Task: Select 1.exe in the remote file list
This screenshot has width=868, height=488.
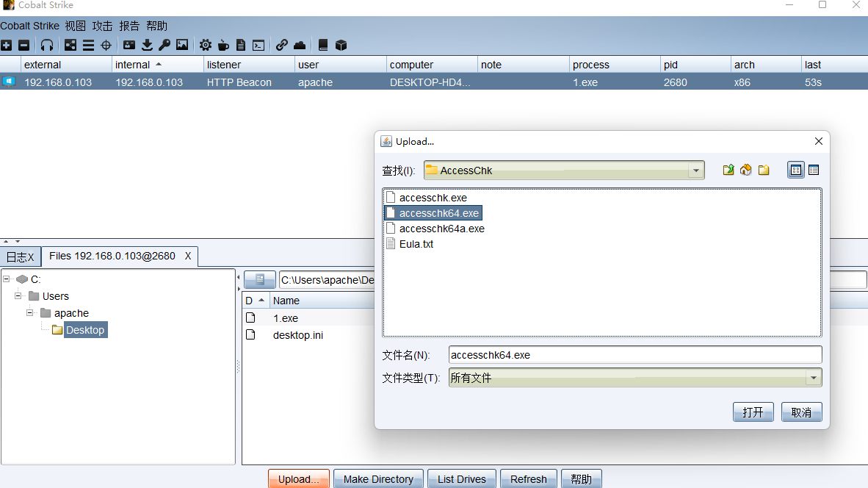Action: [x=285, y=318]
